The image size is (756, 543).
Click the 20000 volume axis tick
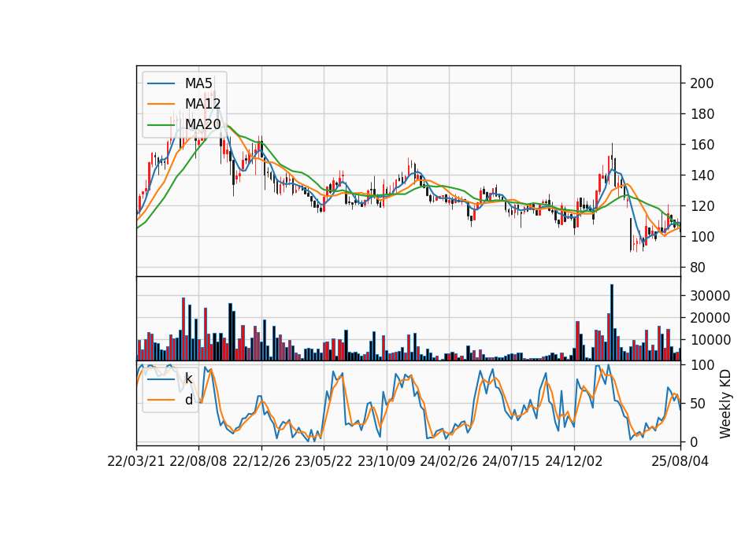click(x=710, y=318)
